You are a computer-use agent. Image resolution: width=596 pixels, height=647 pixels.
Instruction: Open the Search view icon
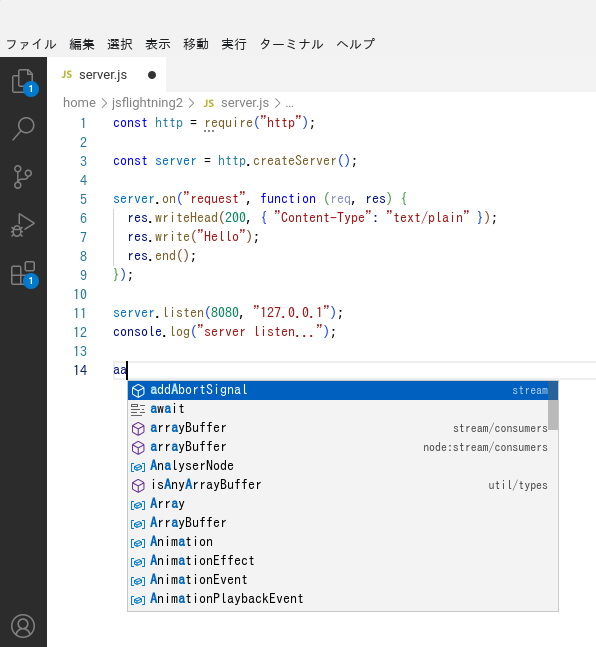(23, 129)
